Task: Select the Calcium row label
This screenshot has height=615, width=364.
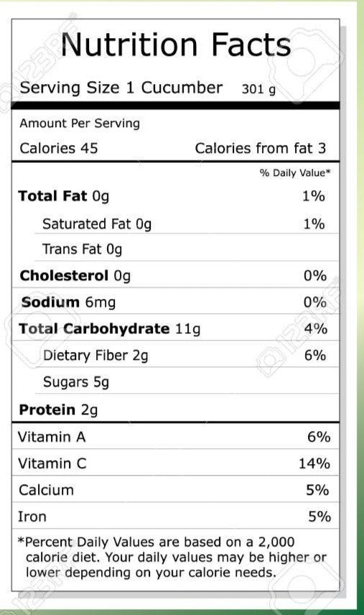Action: (x=46, y=490)
